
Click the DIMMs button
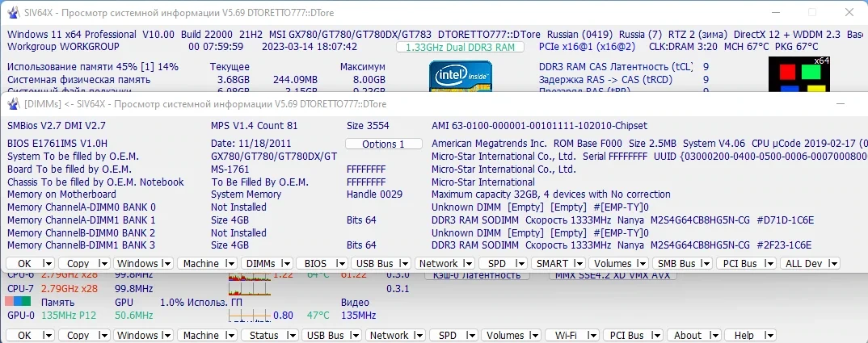coord(261,264)
